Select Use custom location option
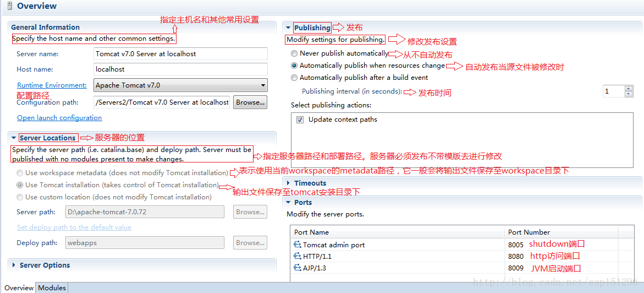This screenshot has height=293, width=644. tap(20, 197)
